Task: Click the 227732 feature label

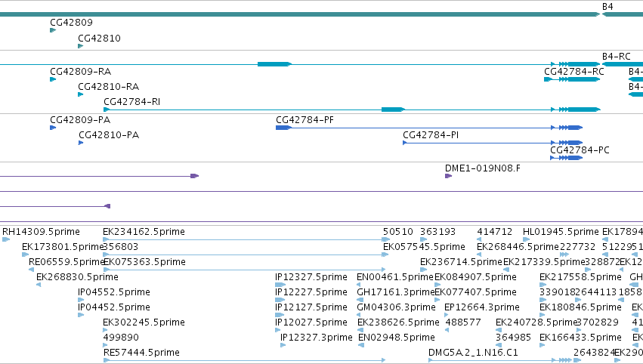Action: point(577,247)
